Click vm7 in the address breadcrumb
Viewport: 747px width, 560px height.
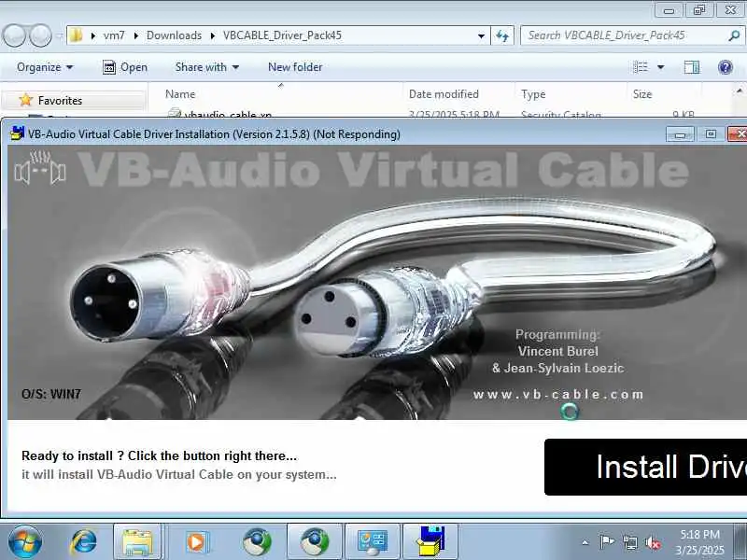tap(114, 35)
